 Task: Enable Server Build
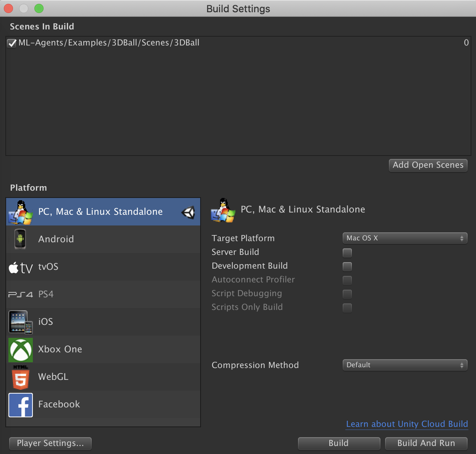tap(347, 253)
